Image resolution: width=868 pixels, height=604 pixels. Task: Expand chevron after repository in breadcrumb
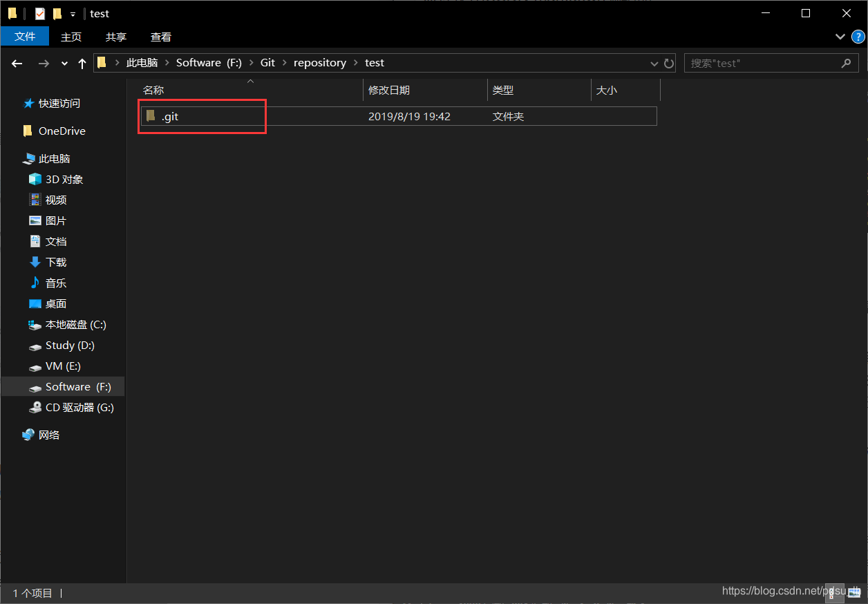point(356,63)
